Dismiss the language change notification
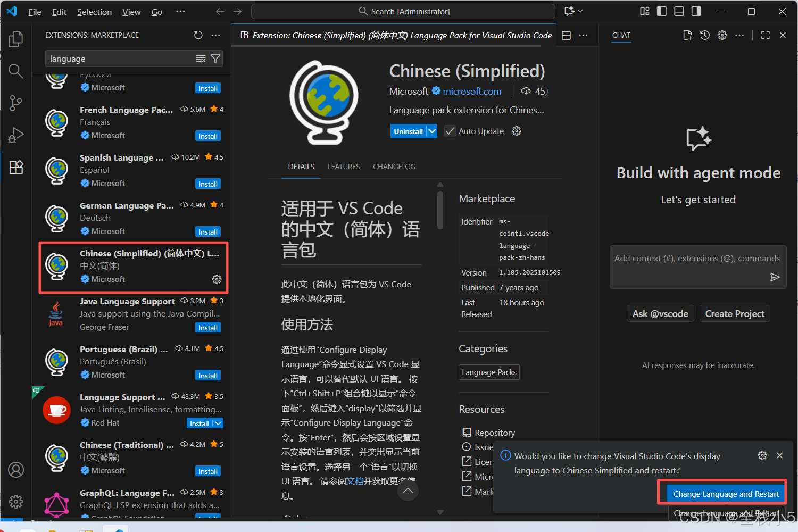The height and width of the screenshot is (532, 798). (779, 455)
